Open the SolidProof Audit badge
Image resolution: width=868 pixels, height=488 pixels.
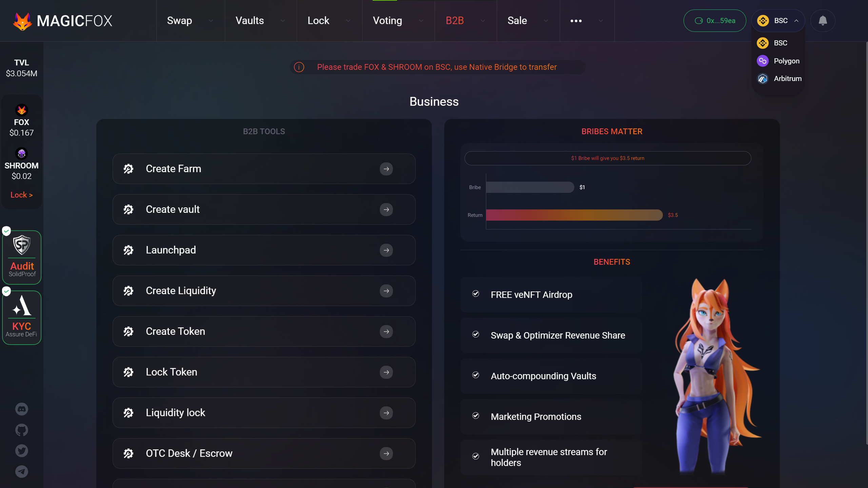click(x=22, y=258)
